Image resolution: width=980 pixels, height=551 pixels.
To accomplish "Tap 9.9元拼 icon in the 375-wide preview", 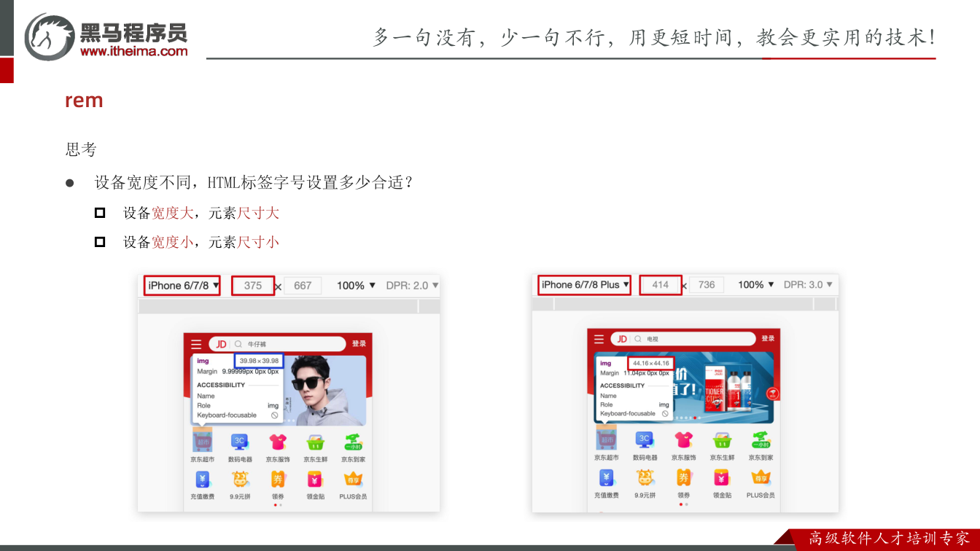I will (x=240, y=480).
